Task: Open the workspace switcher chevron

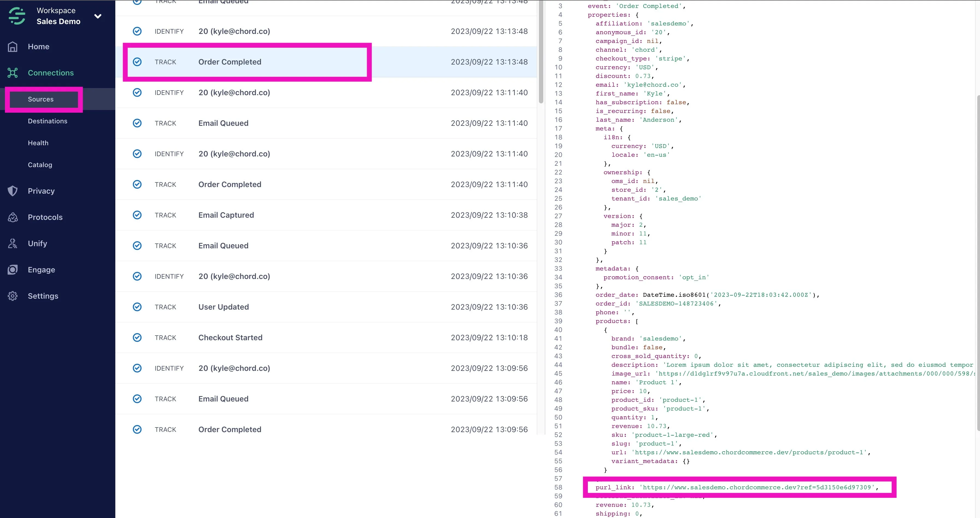Action: tap(98, 16)
